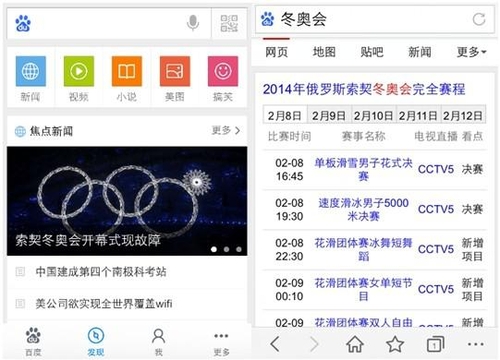Select the 2月9日 schedule date tab
The image size is (500, 360).
click(329, 115)
